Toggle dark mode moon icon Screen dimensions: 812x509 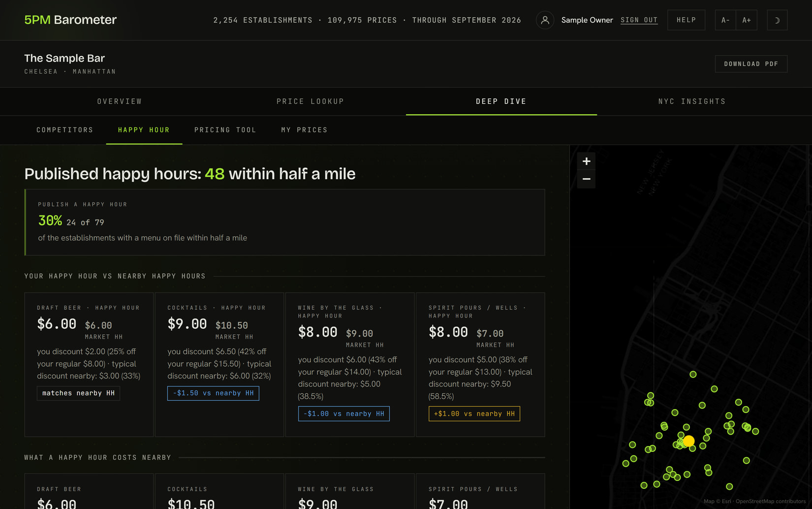point(777,20)
